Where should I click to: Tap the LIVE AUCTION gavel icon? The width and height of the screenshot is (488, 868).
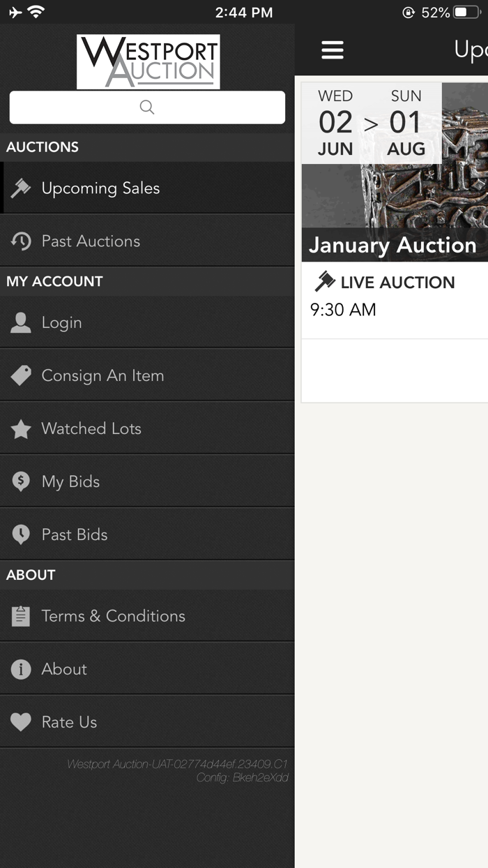(325, 282)
